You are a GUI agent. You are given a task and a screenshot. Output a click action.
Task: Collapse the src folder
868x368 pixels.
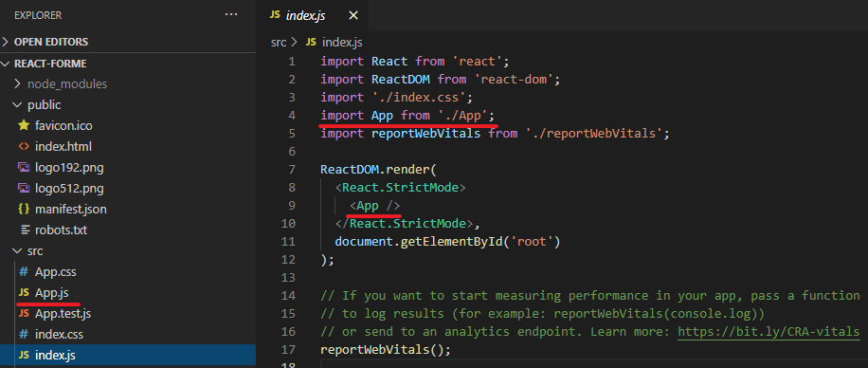35,251
